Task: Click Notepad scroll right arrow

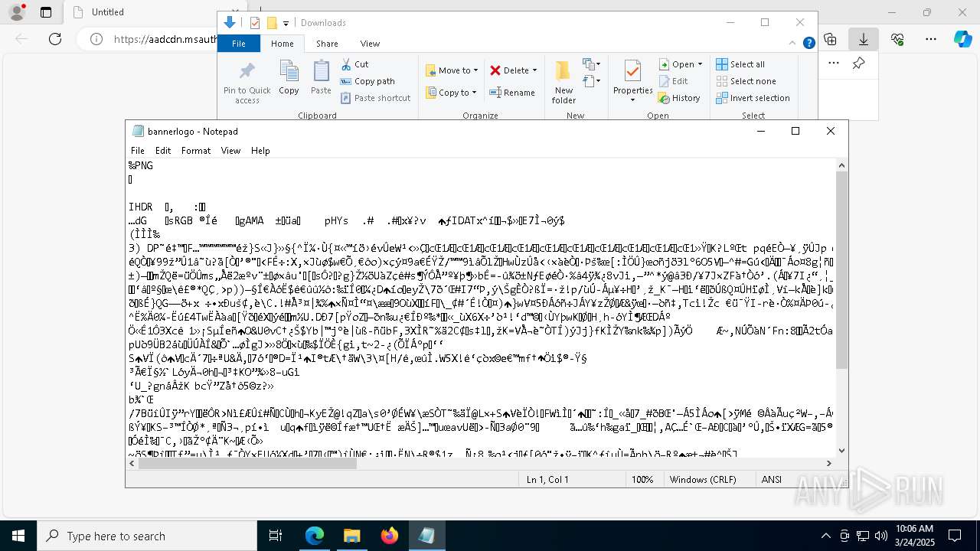Action: coord(828,463)
